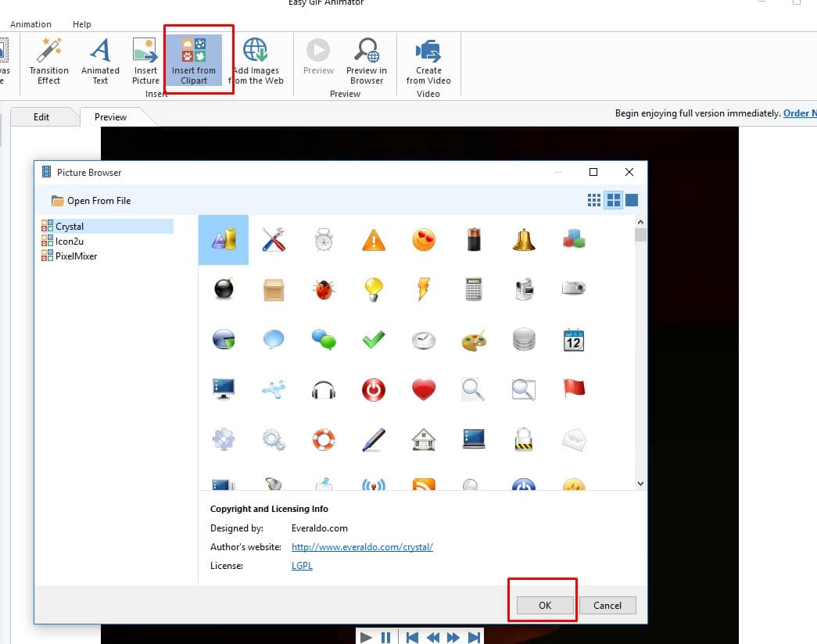This screenshot has height=644, width=817.
Task: Click Insert Picture in the ribbon
Action: (145, 61)
